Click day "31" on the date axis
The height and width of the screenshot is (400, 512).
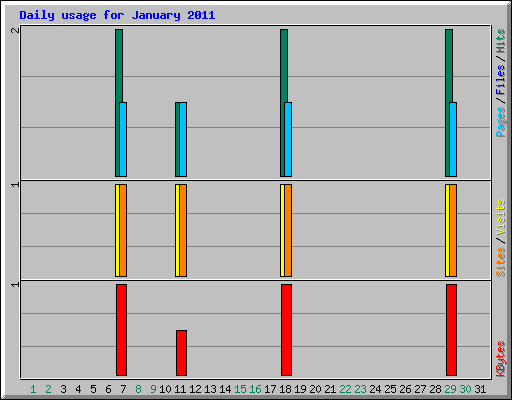coord(480,389)
